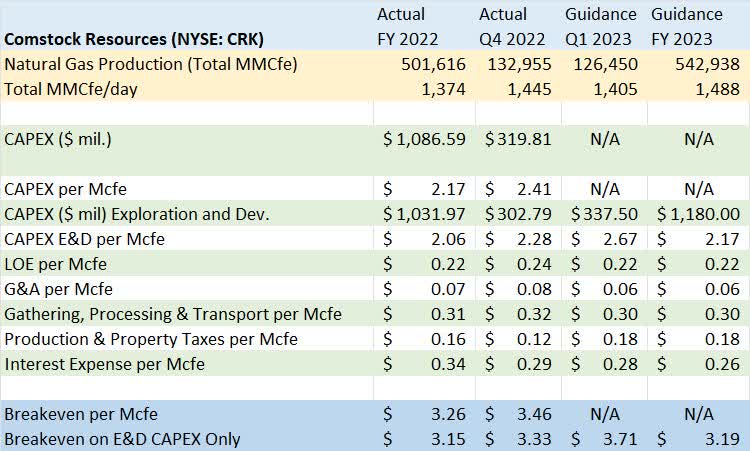Click the daily production value 1,374
This screenshot has height=451, width=750.
(x=443, y=89)
